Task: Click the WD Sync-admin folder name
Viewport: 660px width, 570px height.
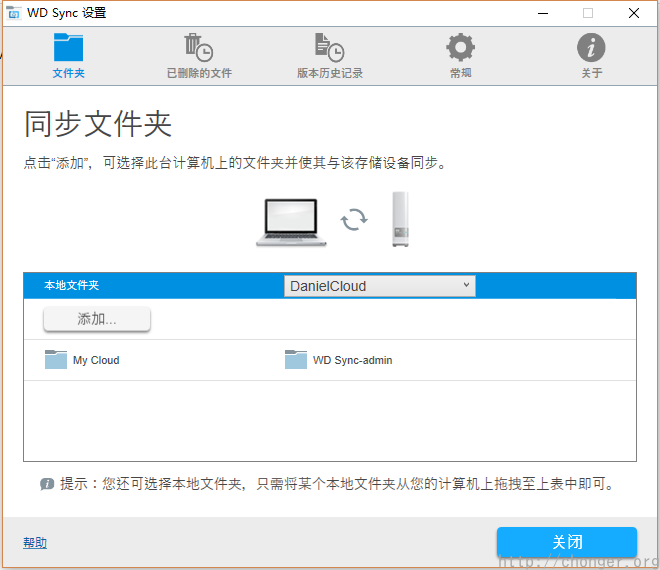Action: (x=352, y=360)
